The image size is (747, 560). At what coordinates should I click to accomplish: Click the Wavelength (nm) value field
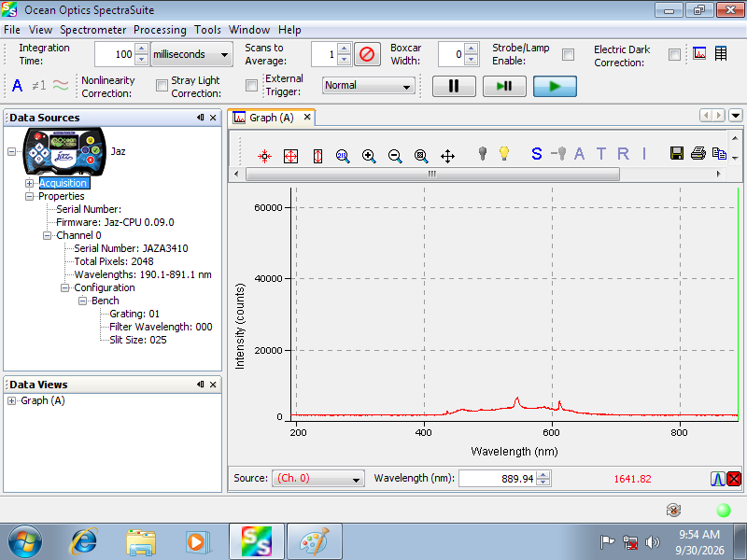coord(498,479)
